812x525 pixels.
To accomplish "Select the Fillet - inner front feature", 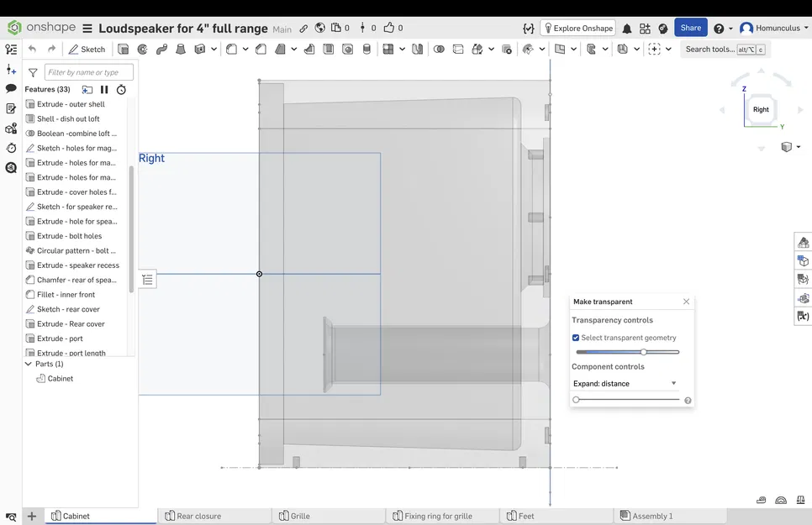I will coord(66,295).
